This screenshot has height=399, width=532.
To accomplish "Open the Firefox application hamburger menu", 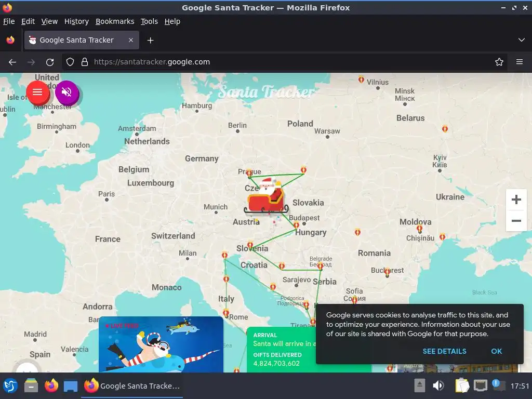I will [519, 62].
